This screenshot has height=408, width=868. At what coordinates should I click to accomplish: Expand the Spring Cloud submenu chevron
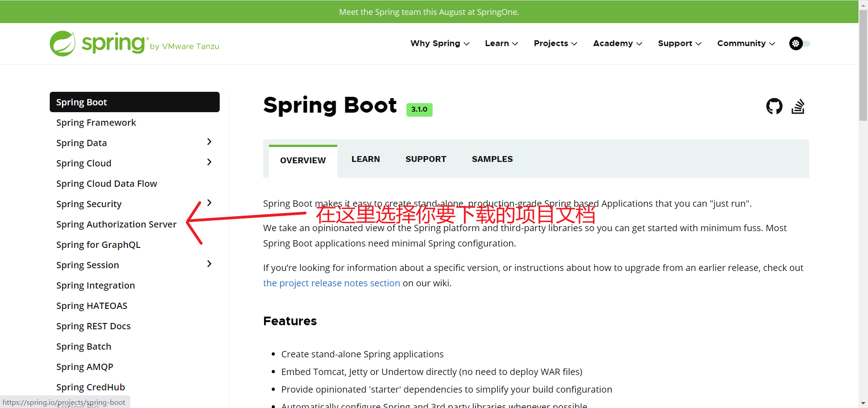coord(209,162)
